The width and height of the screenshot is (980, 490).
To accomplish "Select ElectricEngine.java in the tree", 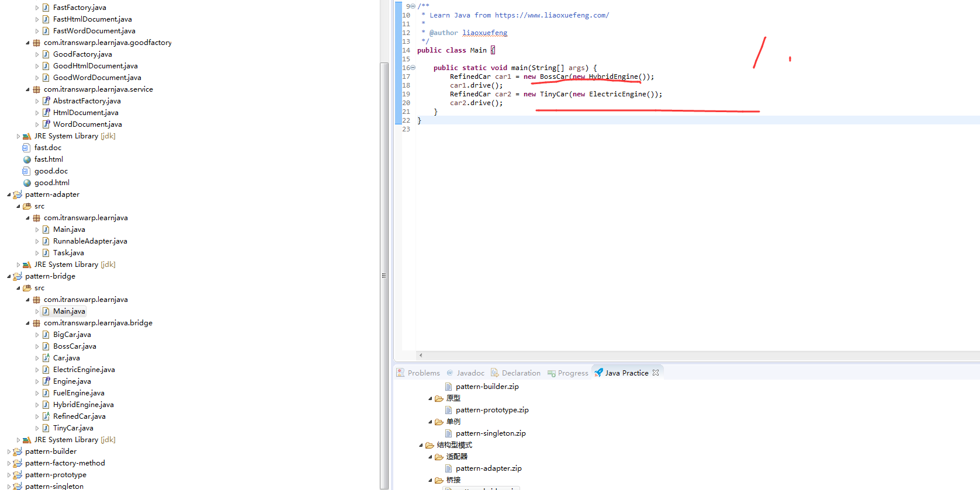I will 84,370.
